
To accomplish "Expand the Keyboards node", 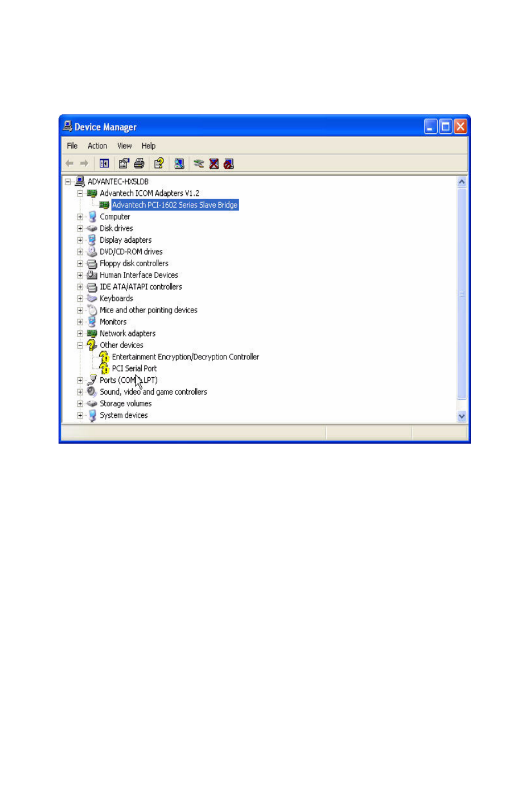I will [80, 299].
